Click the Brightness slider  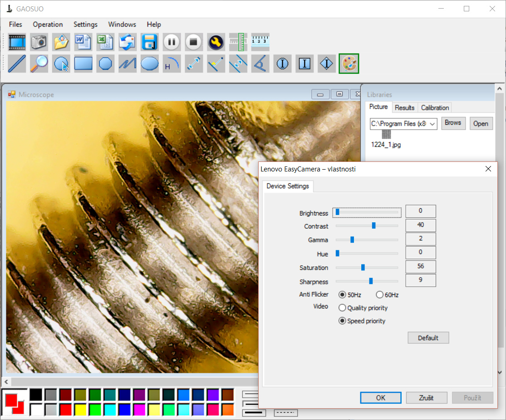click(367, 212)
